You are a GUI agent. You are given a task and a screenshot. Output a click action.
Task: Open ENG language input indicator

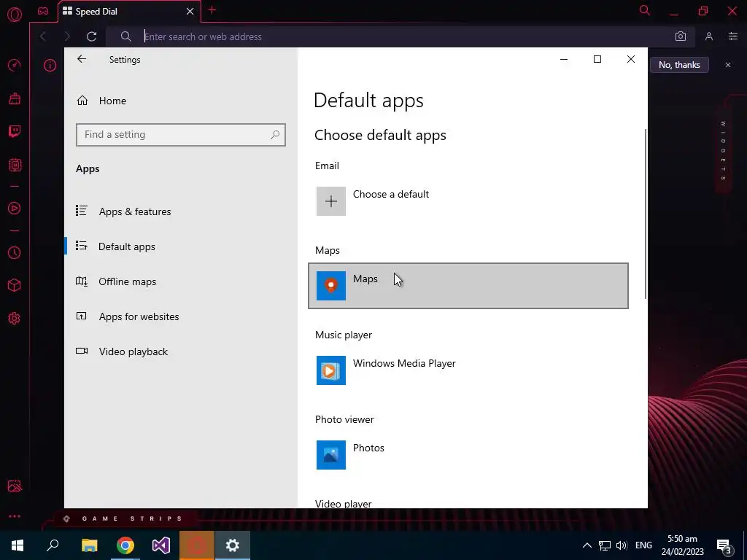[643, 545]
